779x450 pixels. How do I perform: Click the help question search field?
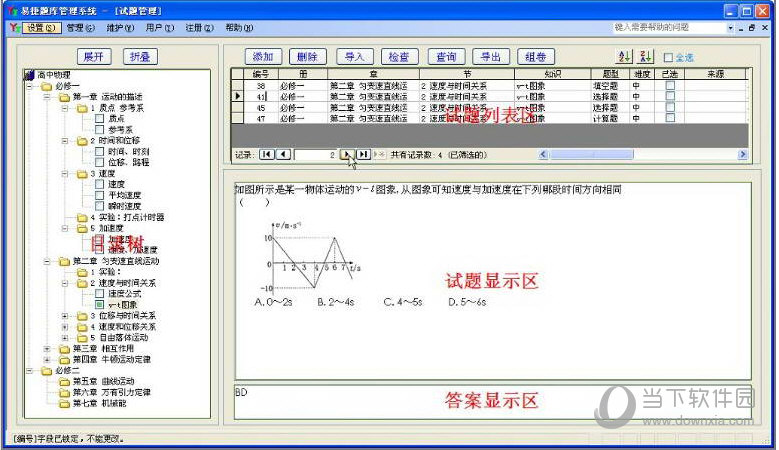[x=669, y=28]
